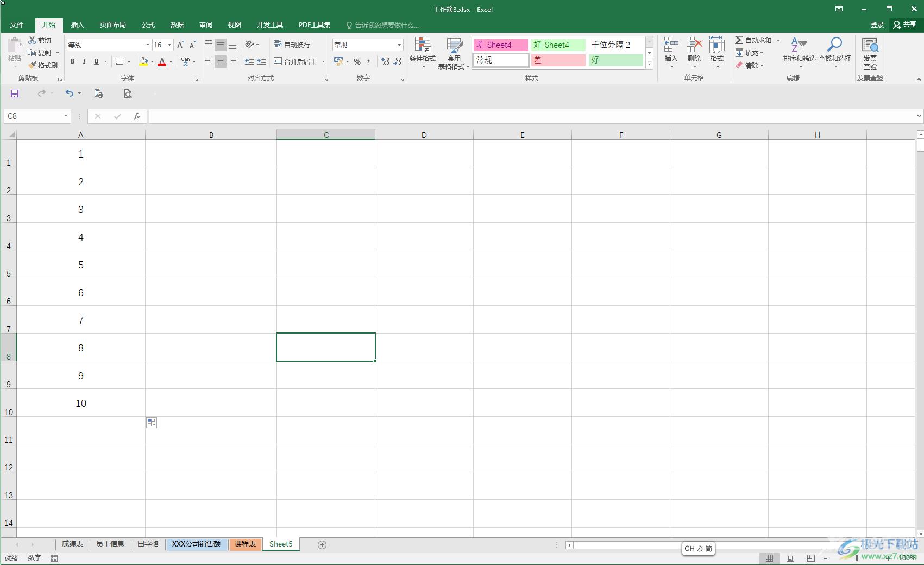
Task: Apply red font color icon
Action: (162, 61)
